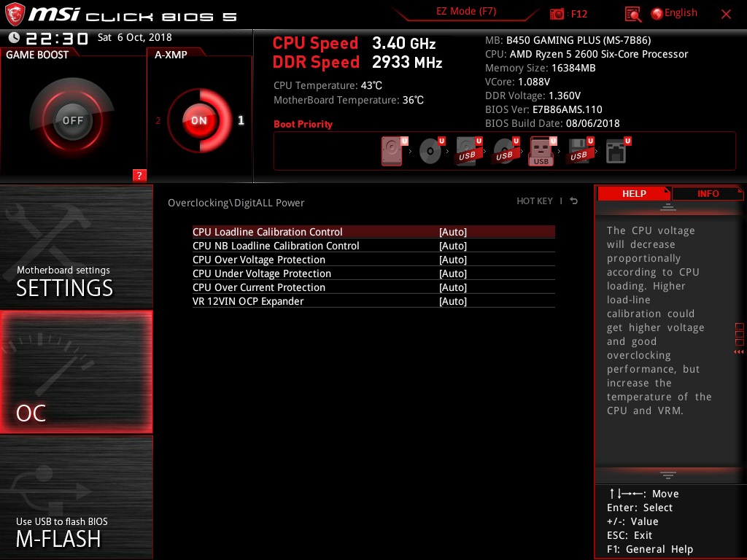Open the M-FLASH section
Image resolution: width=747 pixels, height=560 pixels.
pos(76,497)
